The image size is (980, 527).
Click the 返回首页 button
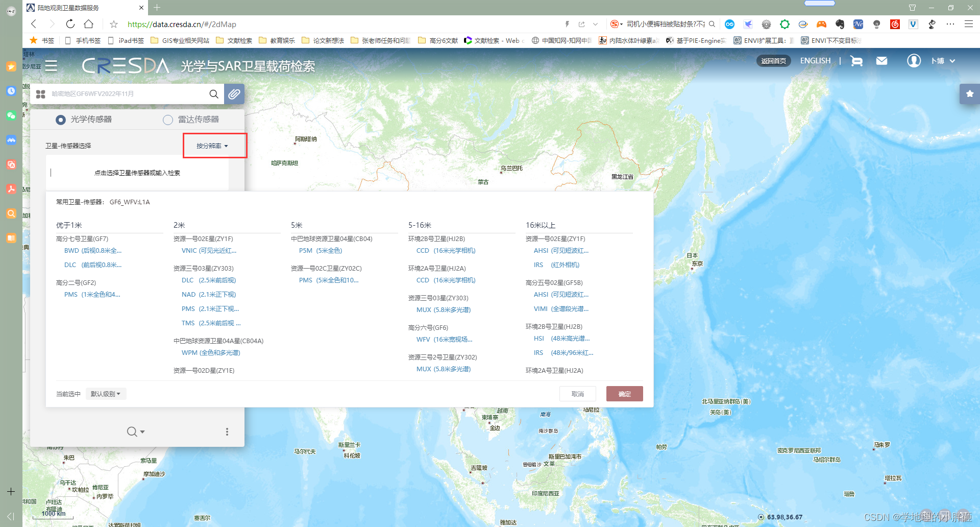(x=773, y=61)
